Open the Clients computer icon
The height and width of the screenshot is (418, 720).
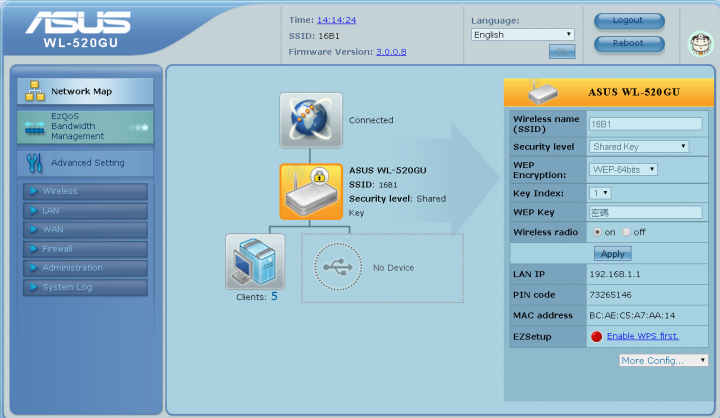[x=255, y=261]
